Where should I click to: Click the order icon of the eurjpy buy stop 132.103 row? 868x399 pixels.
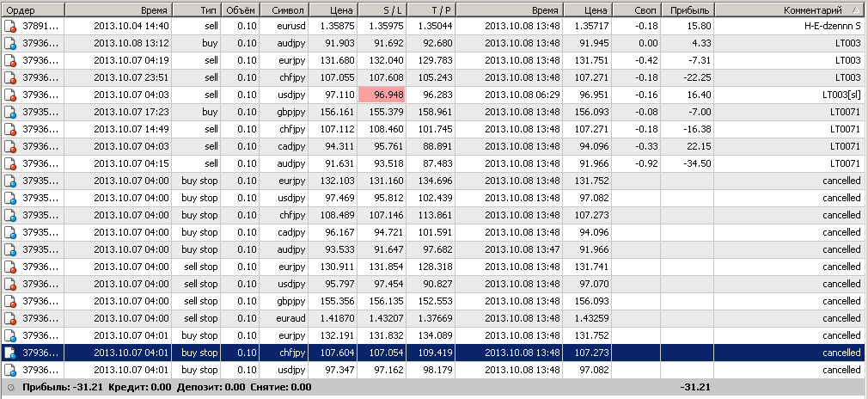pos(10,181)
